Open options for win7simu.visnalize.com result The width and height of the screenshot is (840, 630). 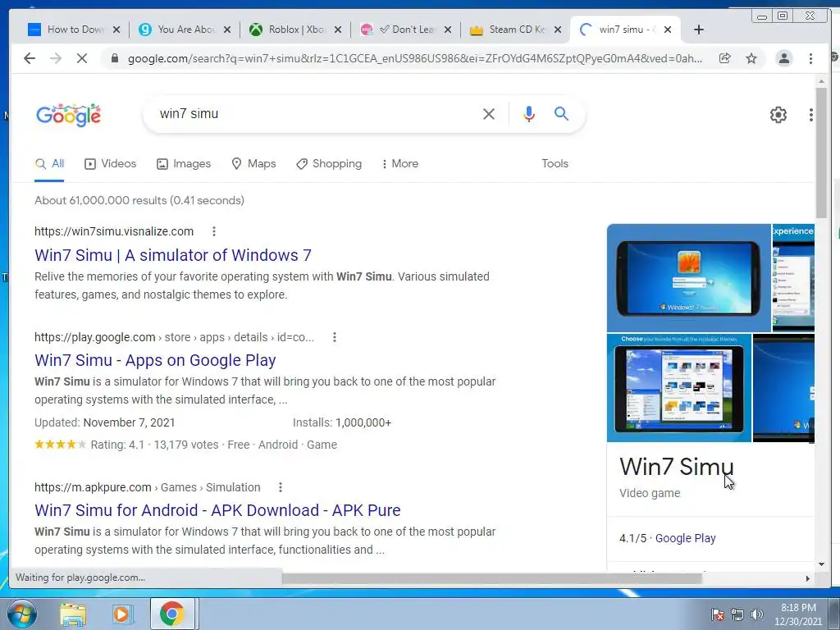click(x=214, y=231)
